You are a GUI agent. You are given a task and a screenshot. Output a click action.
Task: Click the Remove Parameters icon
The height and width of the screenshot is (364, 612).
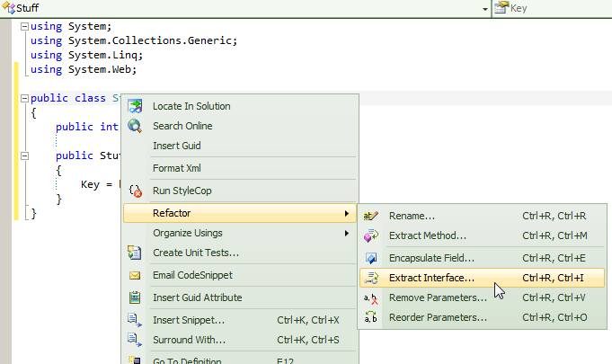pos(371,298)
